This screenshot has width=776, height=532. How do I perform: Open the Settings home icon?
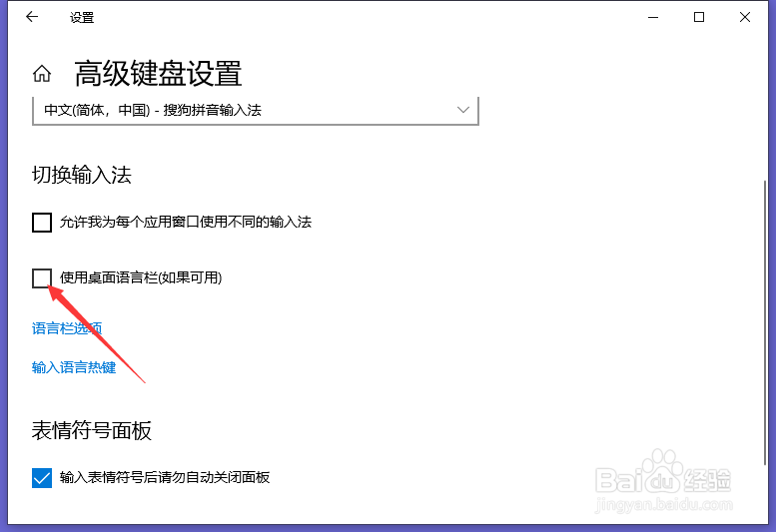pos(42,74)
